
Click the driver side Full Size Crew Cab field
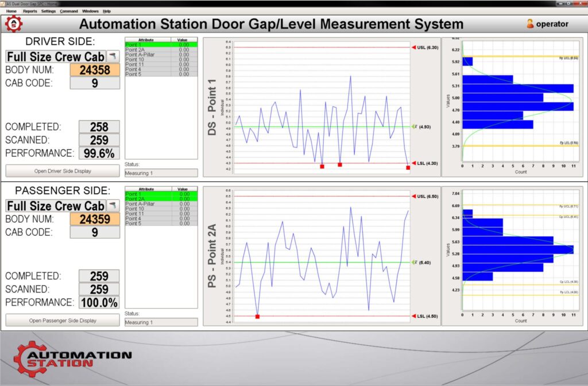[56, 57]
